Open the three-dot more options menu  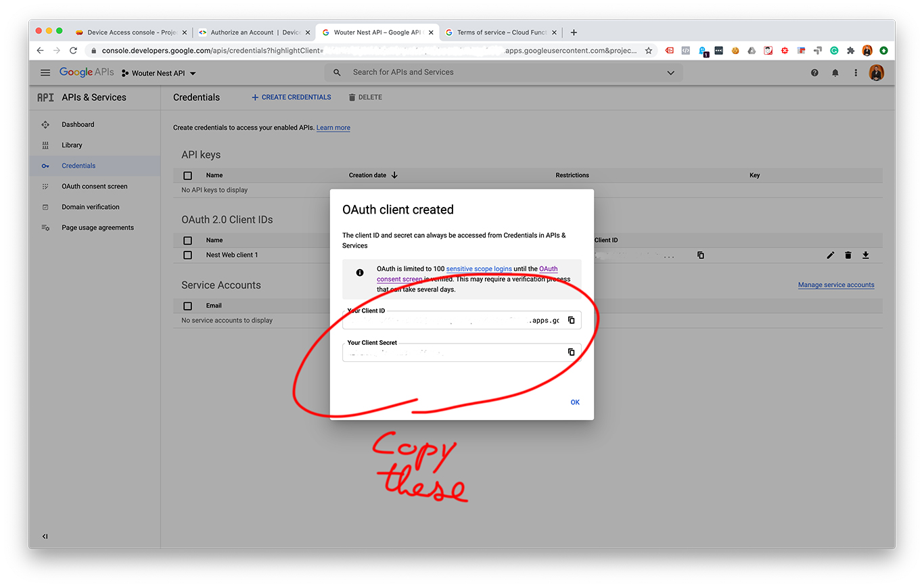856,73
